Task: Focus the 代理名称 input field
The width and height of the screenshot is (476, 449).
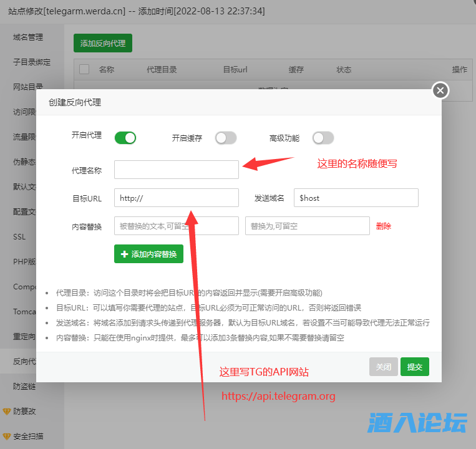Action: [177, 170]
